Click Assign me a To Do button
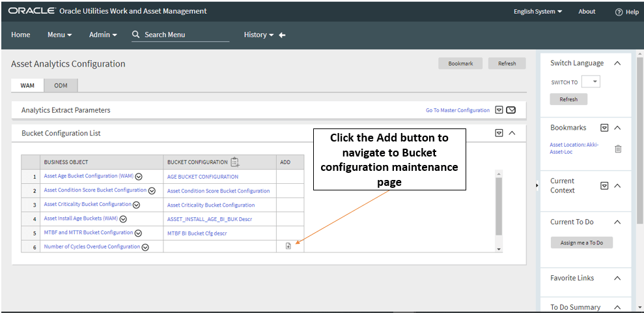This screenshot has height=313, width=644. [x=581, y=243]
